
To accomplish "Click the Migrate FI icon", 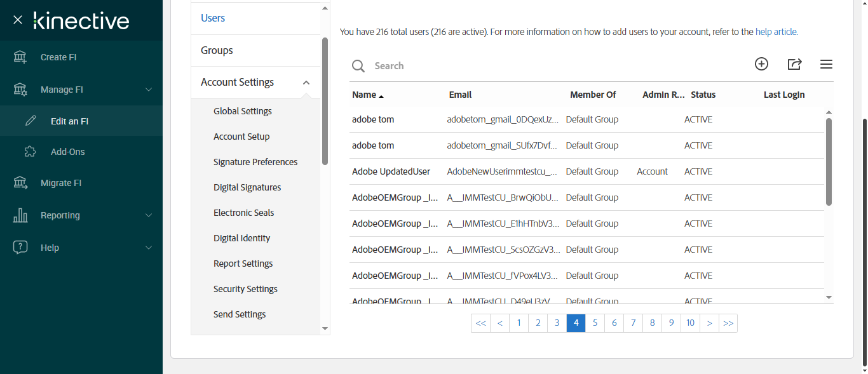I will [20, 183].
